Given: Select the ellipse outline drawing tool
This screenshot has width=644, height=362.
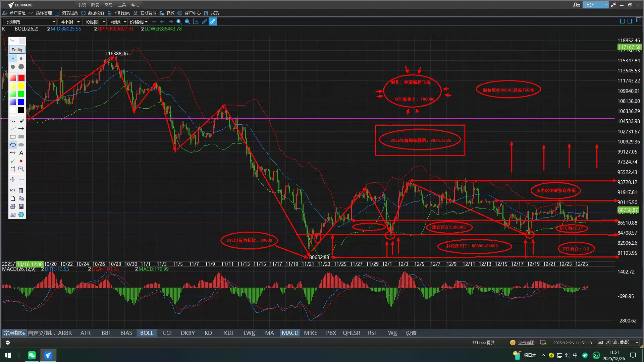Looking at the screenshot, I should pyautogui.click(x=13, y=145).
